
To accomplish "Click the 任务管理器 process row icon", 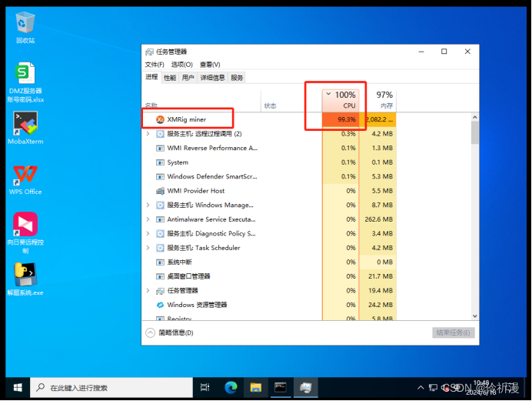I will pyautogui.click(x=160, y=291).
